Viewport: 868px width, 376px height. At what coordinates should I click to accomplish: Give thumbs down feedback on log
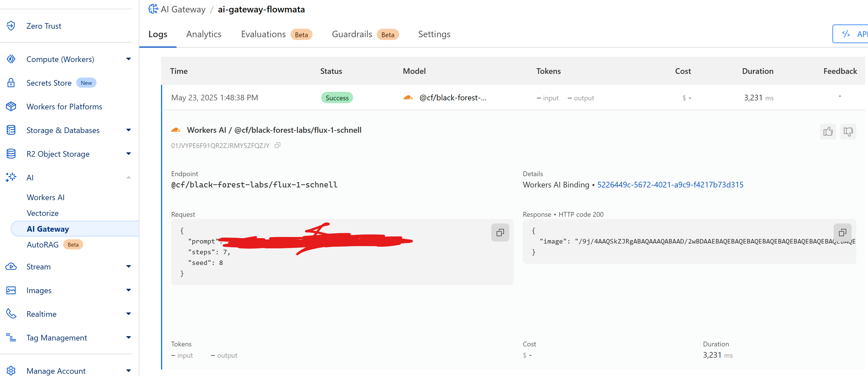(x=848, y=131)
